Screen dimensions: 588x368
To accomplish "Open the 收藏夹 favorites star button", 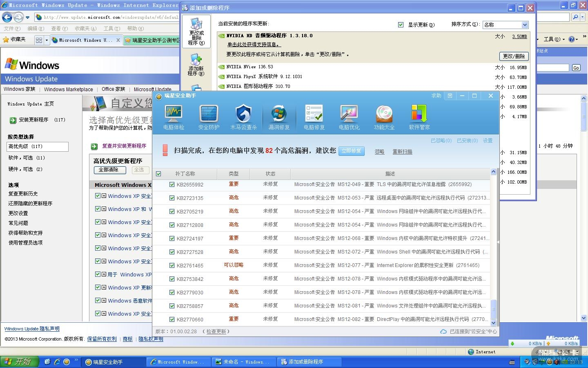I will tap(14, 40).
